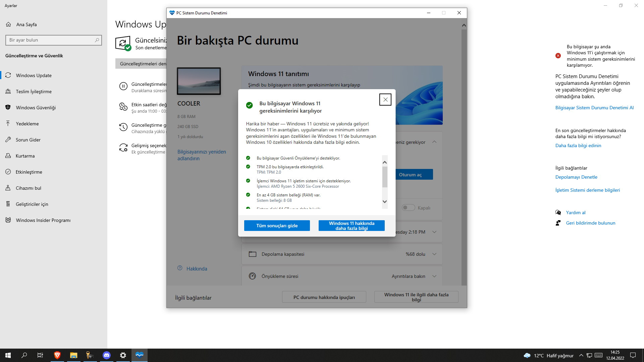This screenshot has width=644, height=362.
Task: Toggle the Kapalı switch
Action: coord(408,208)
